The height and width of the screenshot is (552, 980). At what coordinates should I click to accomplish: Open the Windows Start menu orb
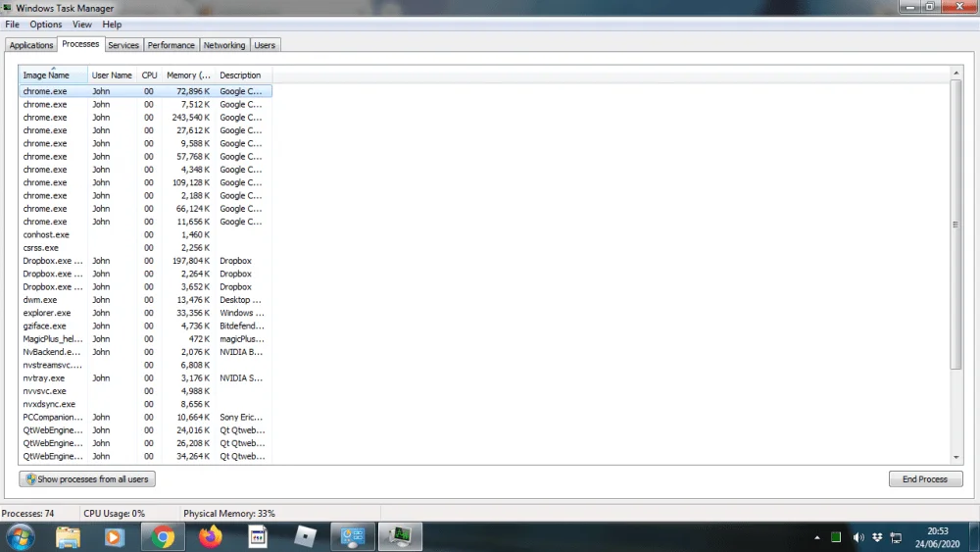[21, 537]
